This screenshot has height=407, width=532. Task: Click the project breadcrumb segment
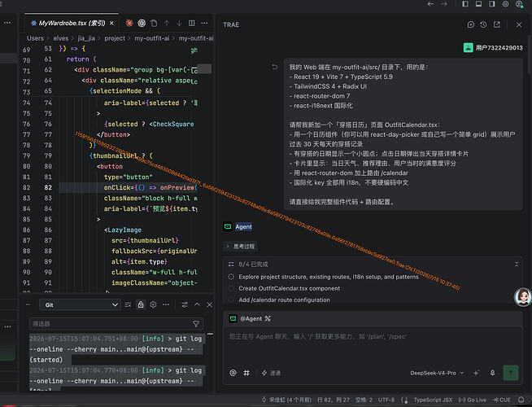point(115,38)
